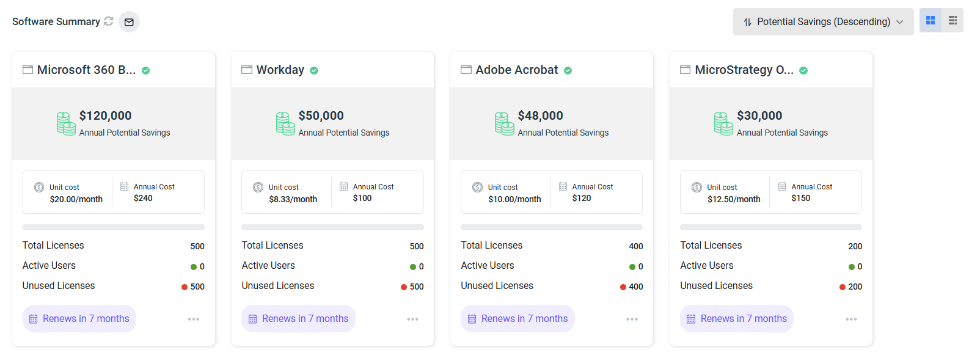Click Unused Licenses 400 on Adobe Acrobat card

click(552, 286)
